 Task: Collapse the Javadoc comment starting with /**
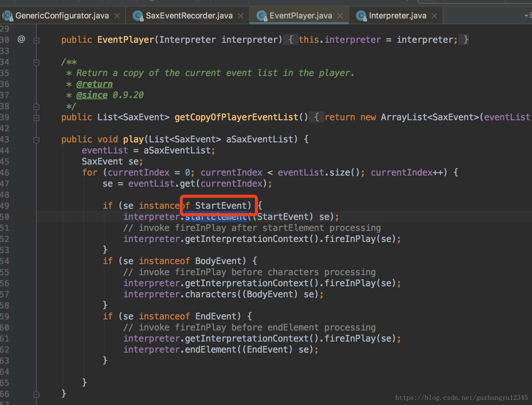click(36, 63)
